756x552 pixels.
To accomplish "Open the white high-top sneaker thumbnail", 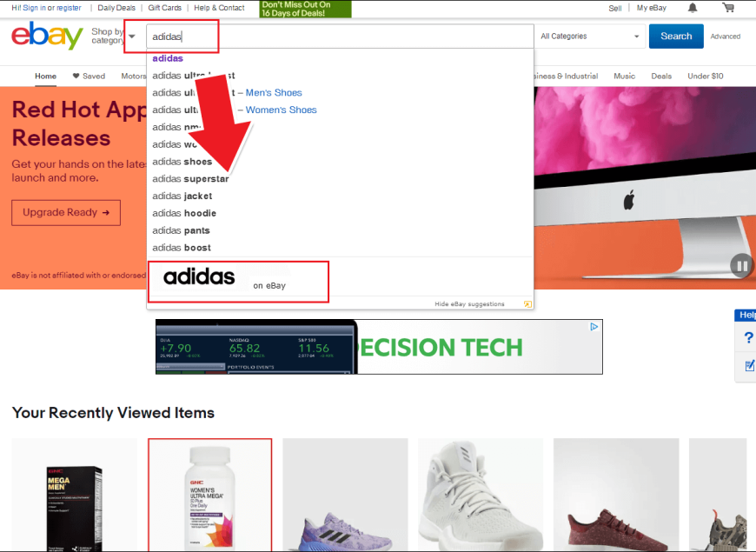I will 481,495.
